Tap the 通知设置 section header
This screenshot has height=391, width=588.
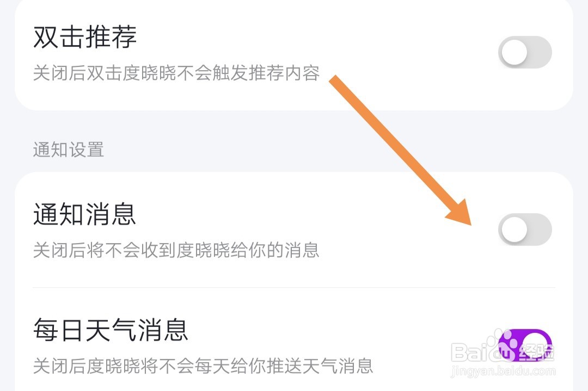point(68,150)
